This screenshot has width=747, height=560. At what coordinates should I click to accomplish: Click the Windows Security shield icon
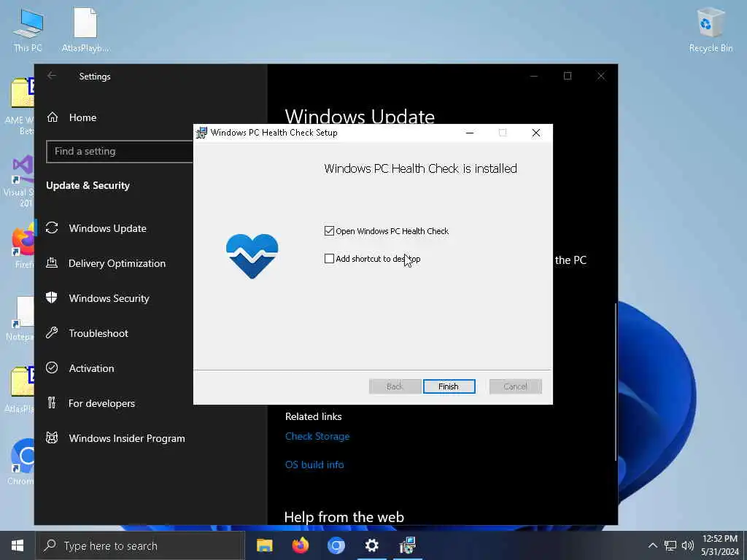point(52,297)
